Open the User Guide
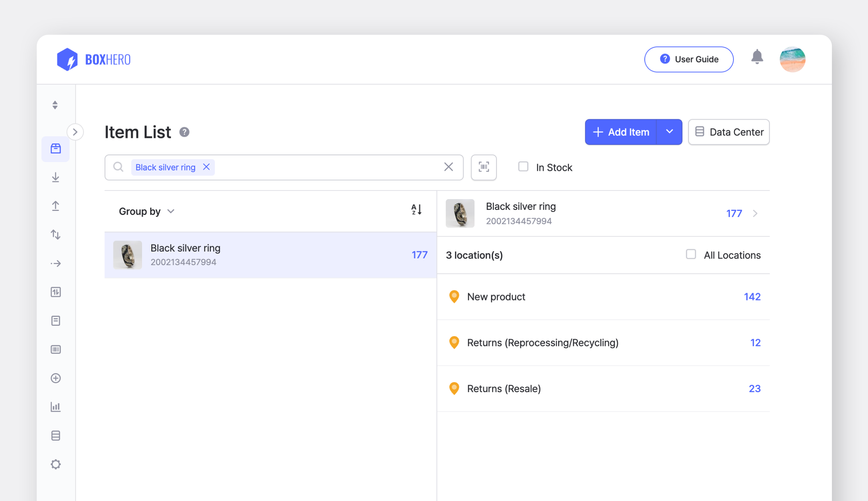Viewport: 868px width, 501px height. click(689, 59)
